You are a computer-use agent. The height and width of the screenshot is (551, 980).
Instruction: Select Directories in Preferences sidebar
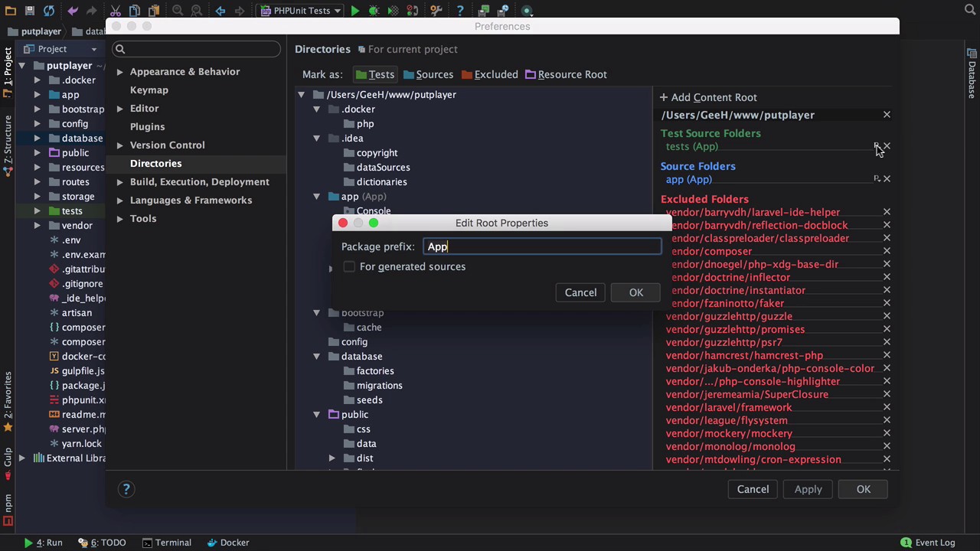click(x=155, y=163)
